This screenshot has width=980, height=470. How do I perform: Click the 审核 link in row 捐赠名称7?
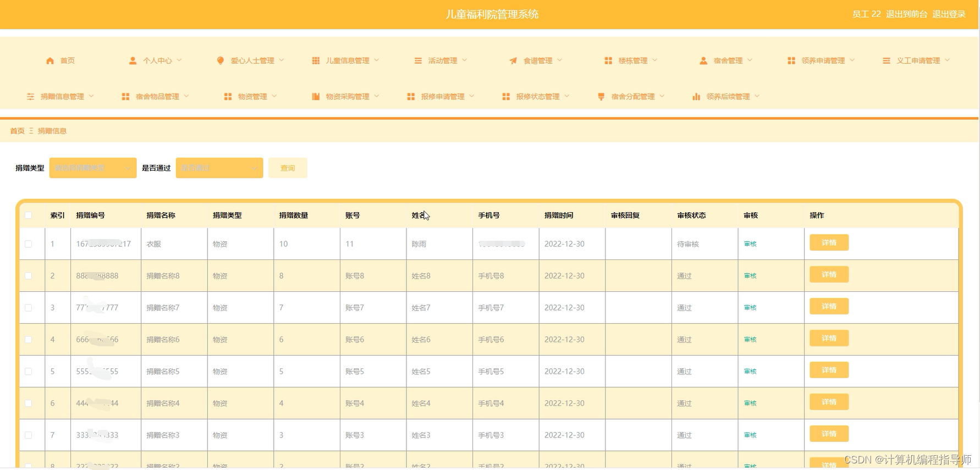click(x=750, y=308)
